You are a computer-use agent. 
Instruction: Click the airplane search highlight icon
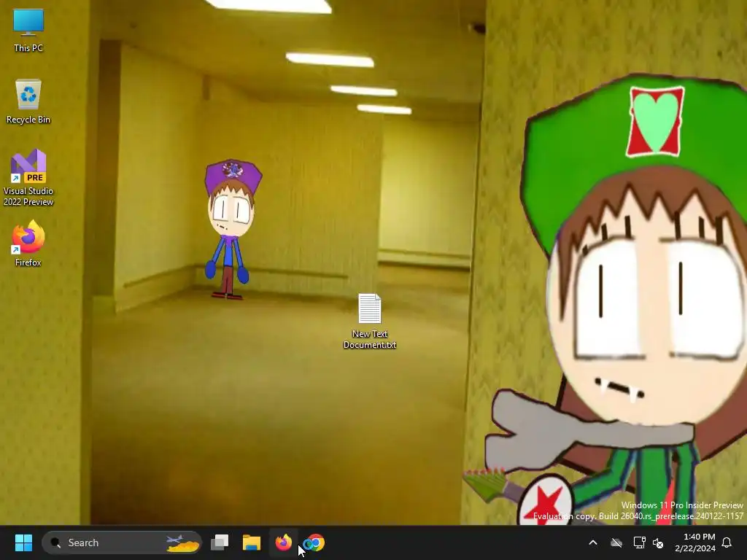182,542
